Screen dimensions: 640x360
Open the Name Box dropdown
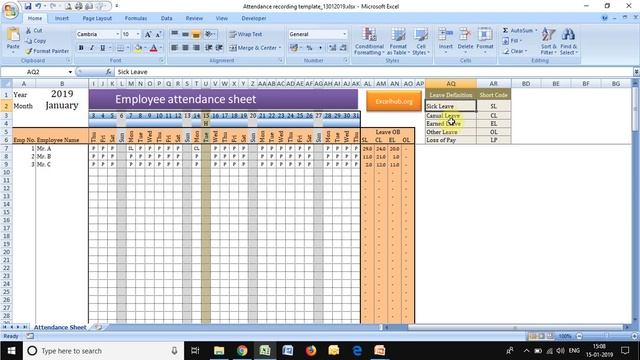pyautogui.click(x=70, y=72)
